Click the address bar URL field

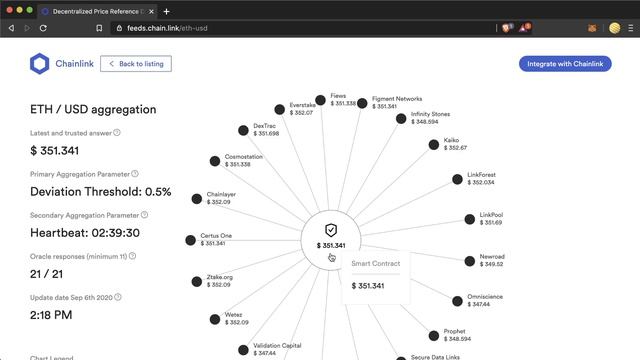tap(302, 28)
